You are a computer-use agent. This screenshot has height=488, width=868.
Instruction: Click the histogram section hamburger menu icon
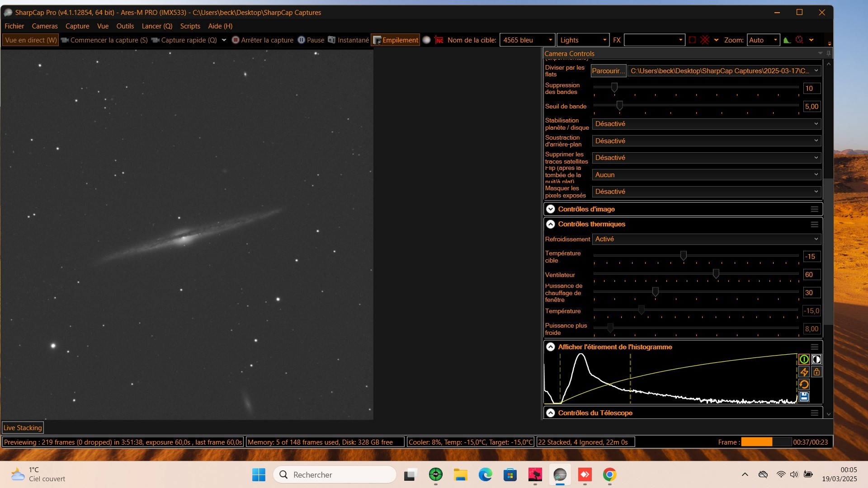814,347
